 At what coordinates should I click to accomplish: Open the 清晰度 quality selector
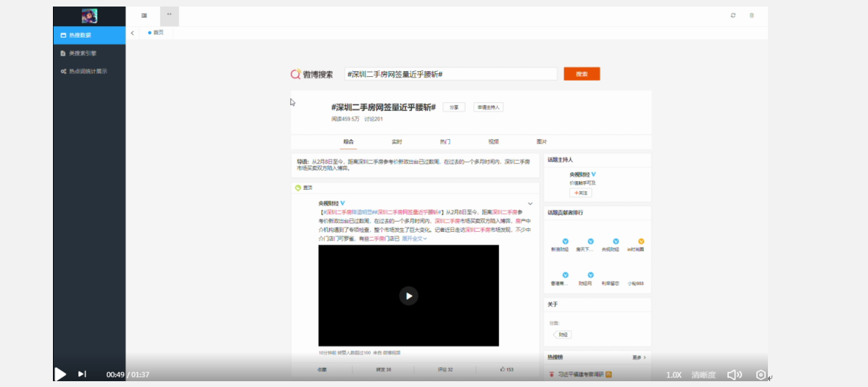pos(703,375)
